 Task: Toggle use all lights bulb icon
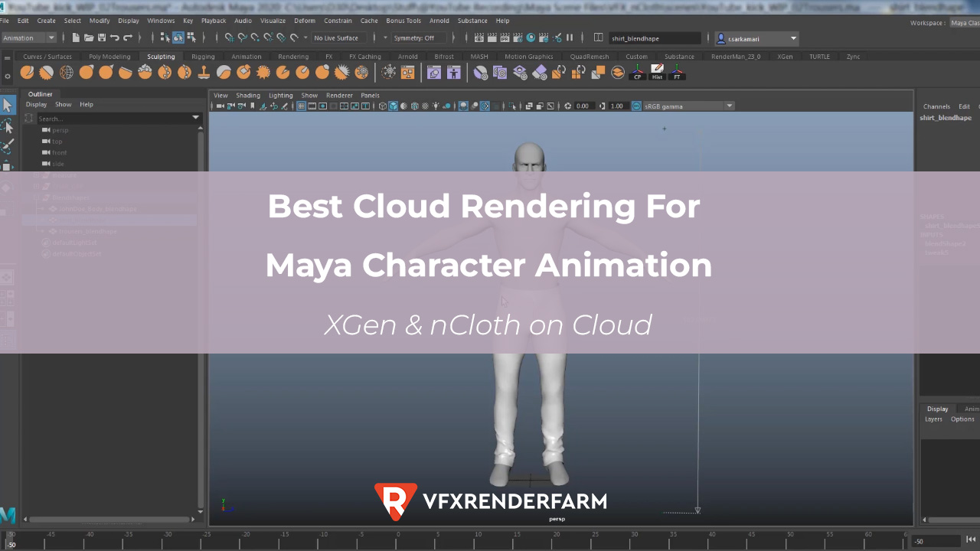[436, 106]
